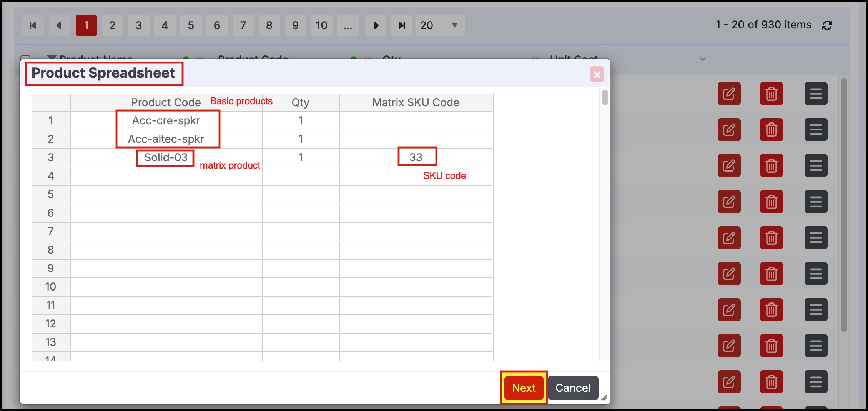Screen dimensions: 868x411
Task: Click the Product Code column header
Action: (166, 102)
